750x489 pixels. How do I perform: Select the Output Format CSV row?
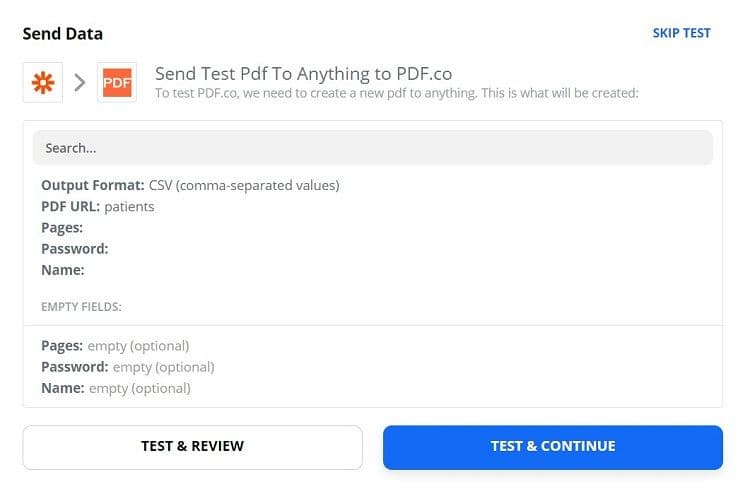tap(190, 185)
